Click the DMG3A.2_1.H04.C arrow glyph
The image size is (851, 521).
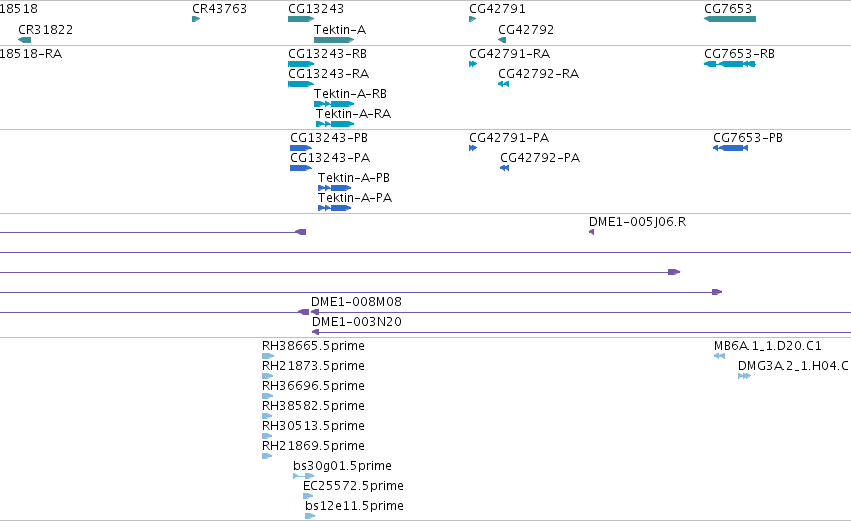point(745,376)
